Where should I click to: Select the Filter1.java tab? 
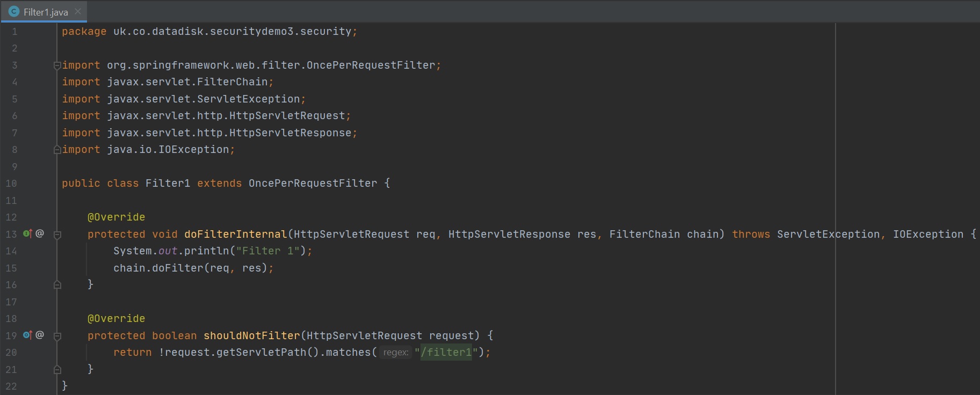[46, 12]
